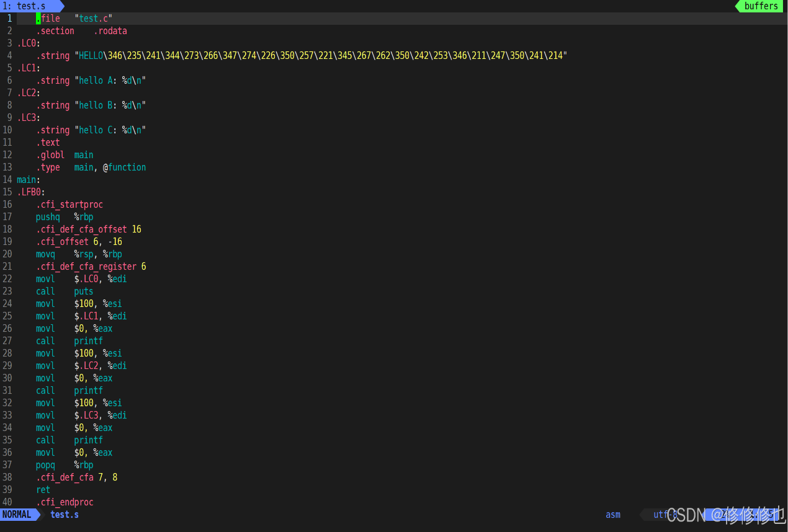Viewport: 788px width, 532px height.
Task: Click the NORMAL mode indicator
Action: point(17,515)
